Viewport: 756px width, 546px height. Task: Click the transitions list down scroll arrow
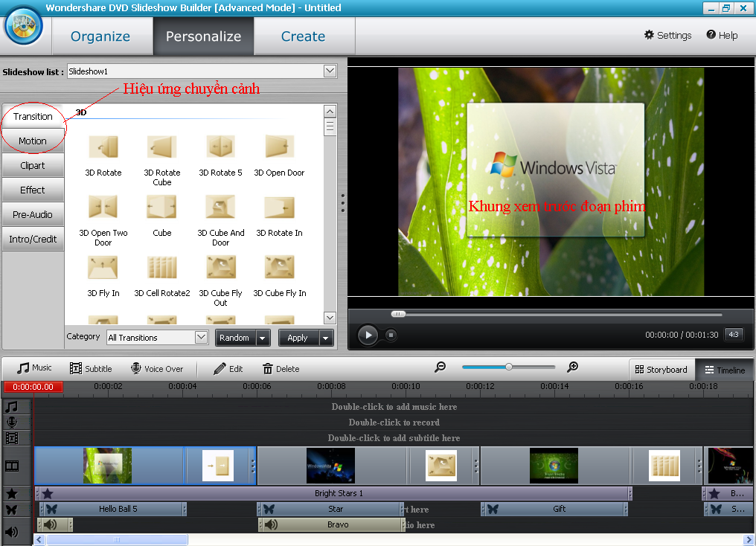click(x=330, y=318)
